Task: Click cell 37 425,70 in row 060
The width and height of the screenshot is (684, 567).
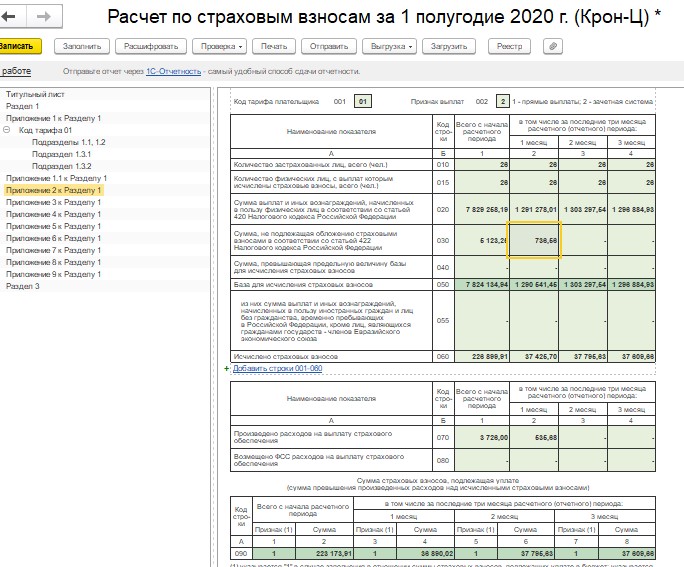Action: coord(534,356)
